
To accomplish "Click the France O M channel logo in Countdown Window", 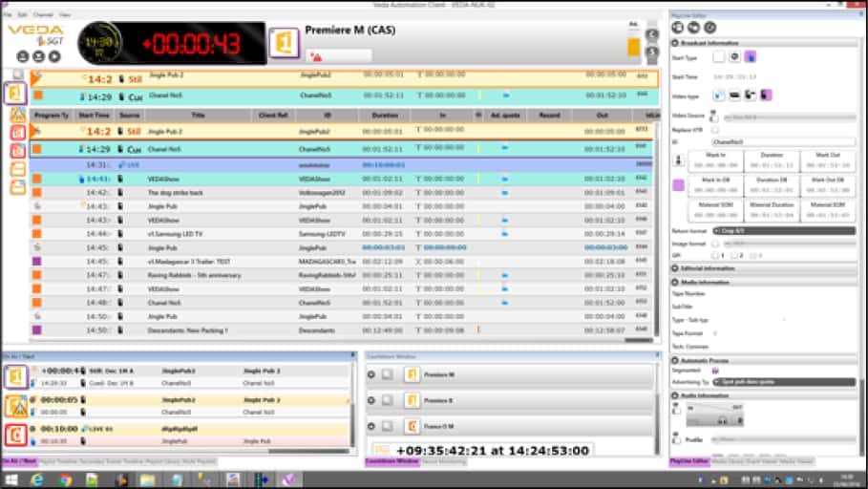I will tap(412, 426).
